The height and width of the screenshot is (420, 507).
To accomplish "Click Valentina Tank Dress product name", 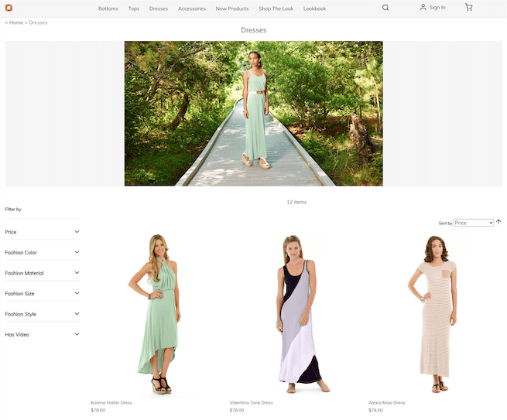I will point(252,402).
